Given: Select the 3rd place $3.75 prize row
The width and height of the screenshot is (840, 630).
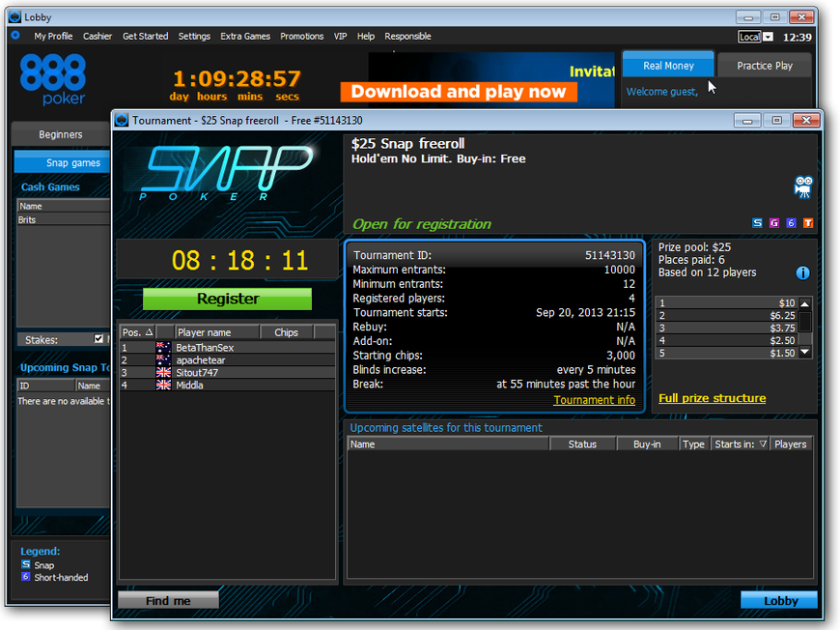Looking at the screenshot, I should coord(727,328).
